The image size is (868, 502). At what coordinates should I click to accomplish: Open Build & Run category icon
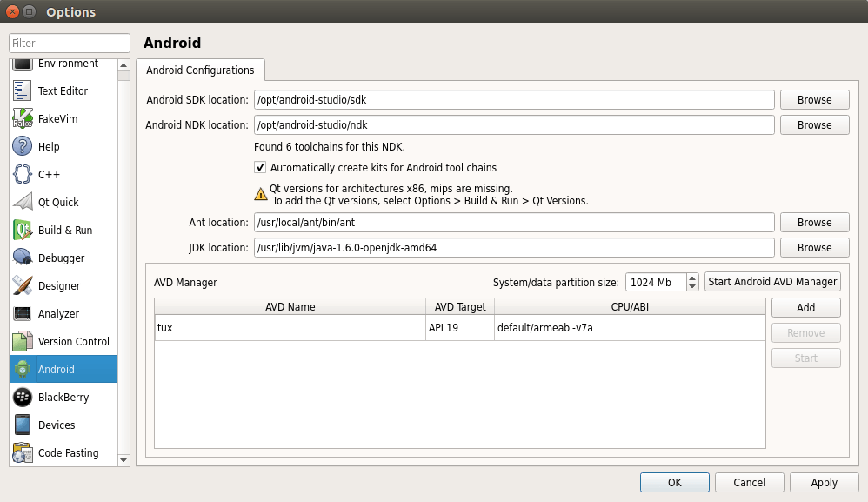coord(23,230)
